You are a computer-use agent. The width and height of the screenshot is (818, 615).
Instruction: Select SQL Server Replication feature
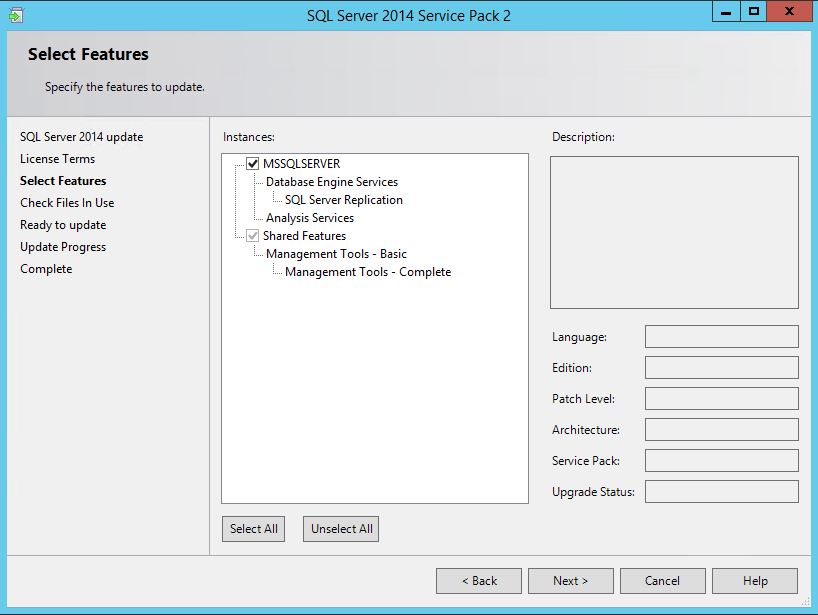(x=343, y=200)
